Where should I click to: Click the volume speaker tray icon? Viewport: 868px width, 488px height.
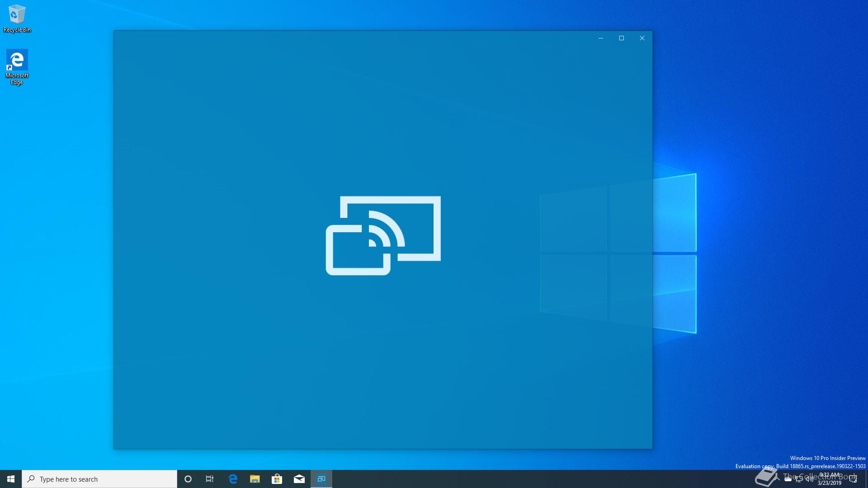tap(809, 479)
